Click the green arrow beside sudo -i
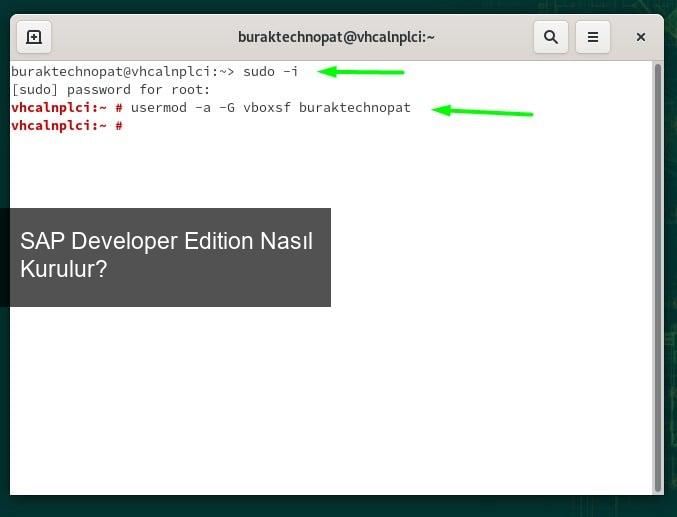 point(366,72)
